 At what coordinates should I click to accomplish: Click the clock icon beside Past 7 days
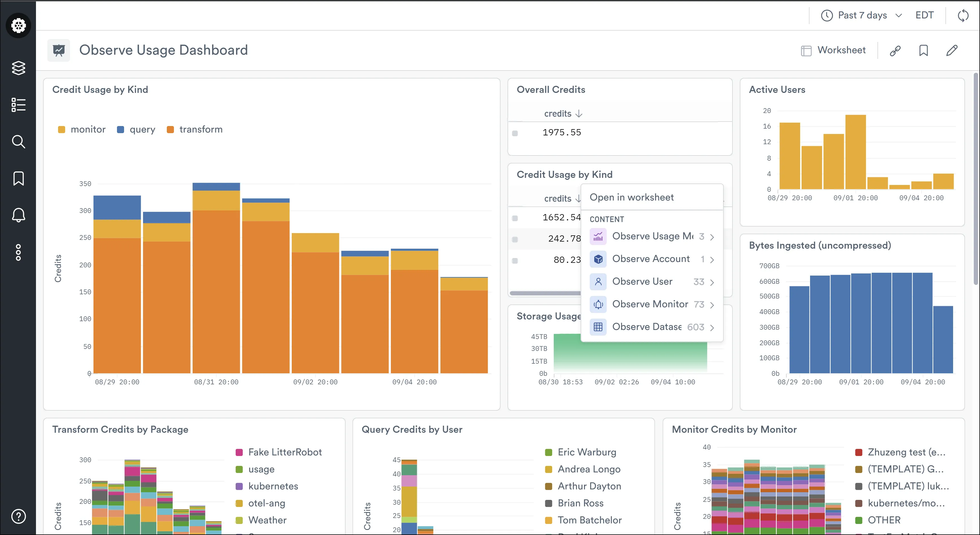pos(826,16)
